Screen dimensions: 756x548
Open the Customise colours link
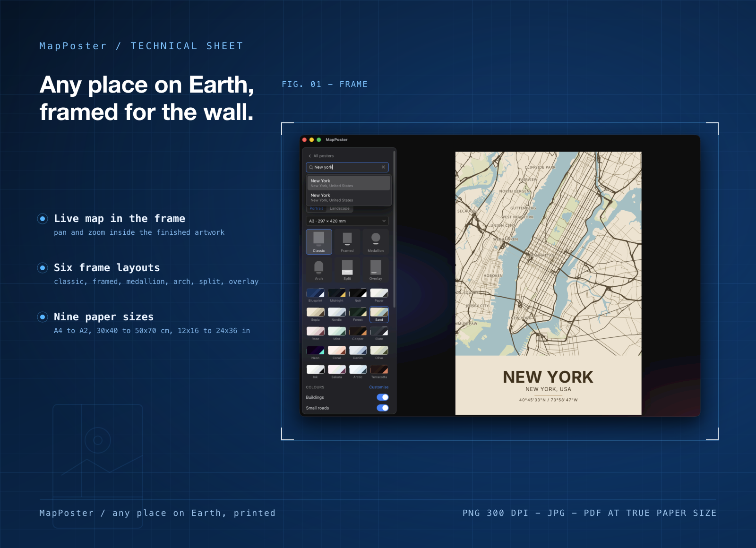pyautogui.click(x=378, y=387)
